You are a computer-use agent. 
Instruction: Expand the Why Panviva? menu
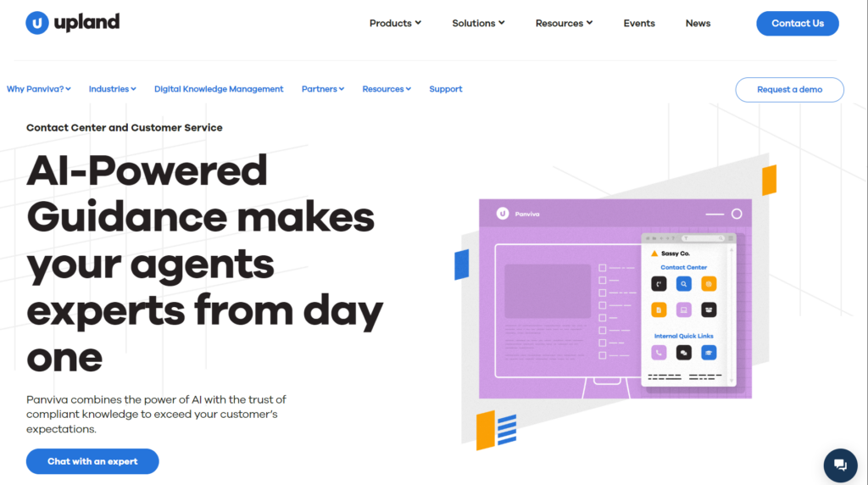[x=39, y=89]
